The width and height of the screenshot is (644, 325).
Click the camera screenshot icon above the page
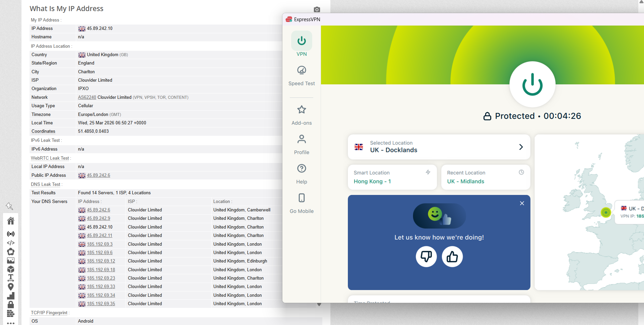pos(316,9)
